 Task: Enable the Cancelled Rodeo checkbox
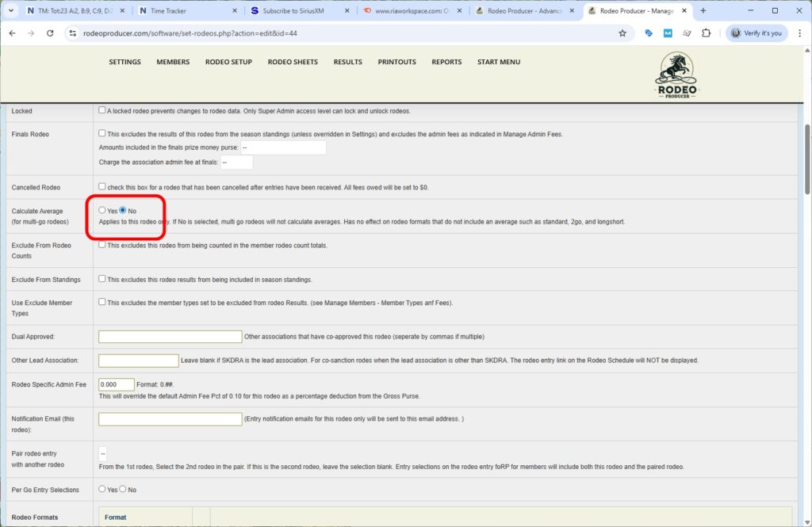102,187
